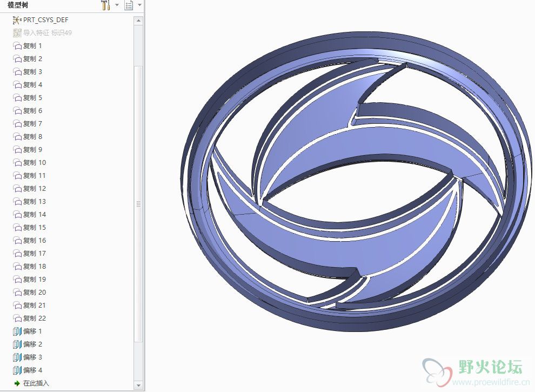The width and height of the screenshot is (535, 392).
Task: Click the surface icon for 复制 4
Action: pos(17,85)
